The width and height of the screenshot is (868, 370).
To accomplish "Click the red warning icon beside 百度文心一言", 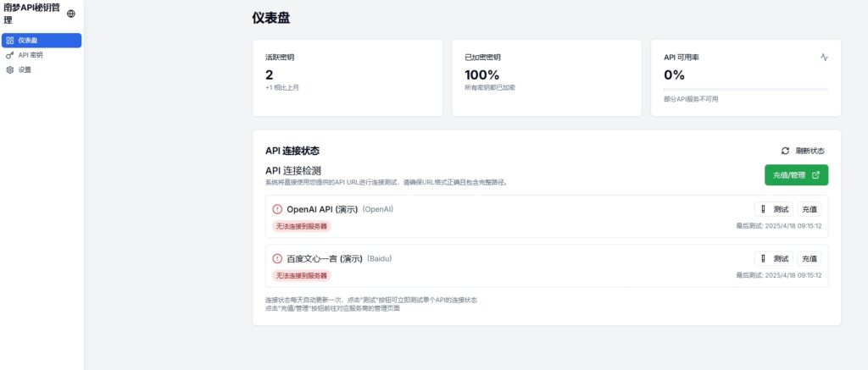I will click(277, 258).
